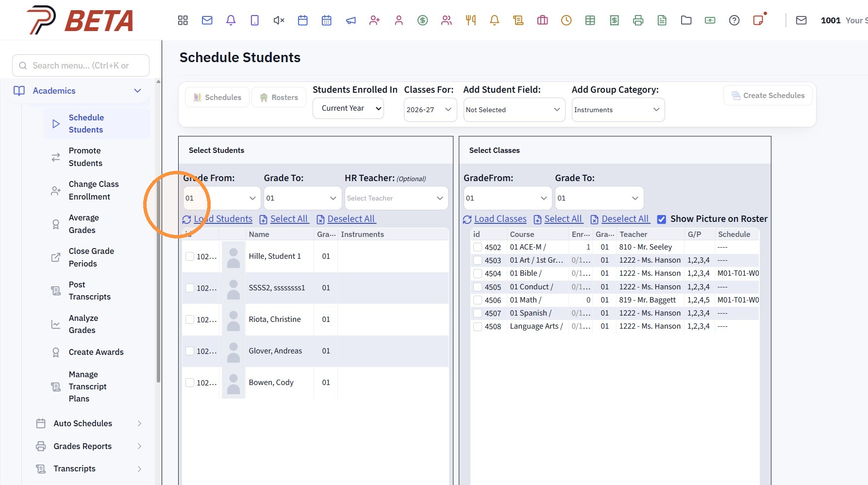This screenshot has width=868, height=485.
Task: Click the yellow bell icon
Action: (495, 20)
